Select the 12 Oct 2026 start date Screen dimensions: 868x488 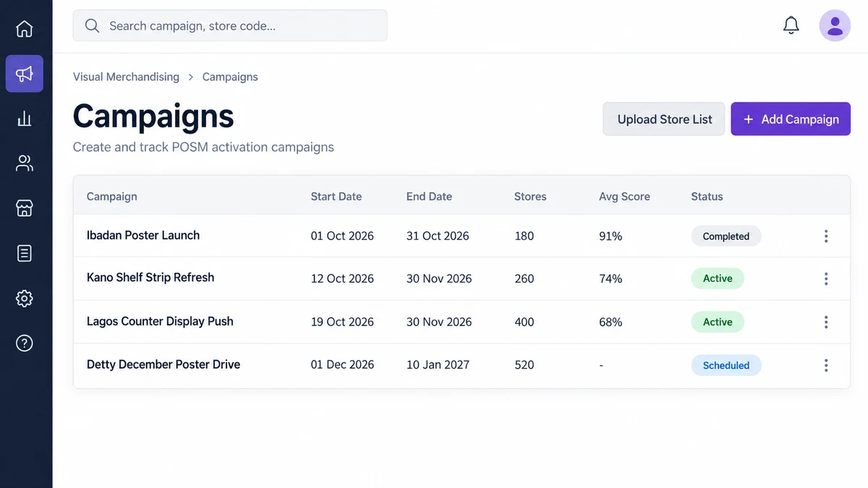point(342,278)
